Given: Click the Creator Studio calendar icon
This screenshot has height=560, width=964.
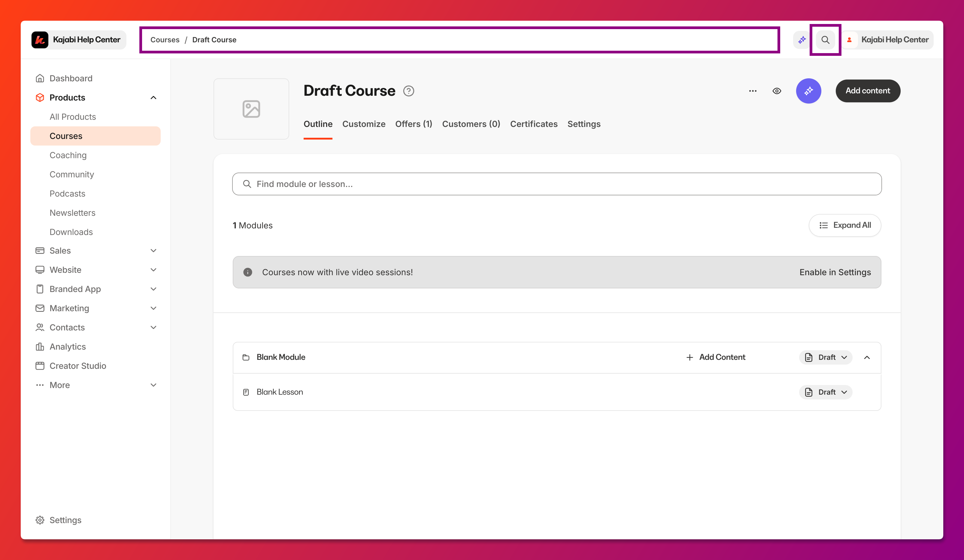Looking at the screenshot, I should tap(40, 366).
